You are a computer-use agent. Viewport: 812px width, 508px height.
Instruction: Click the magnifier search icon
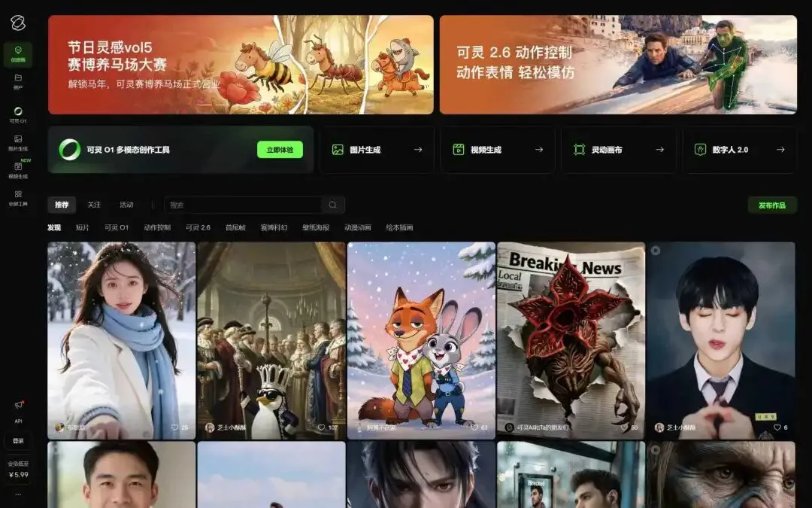coord(333,205)
